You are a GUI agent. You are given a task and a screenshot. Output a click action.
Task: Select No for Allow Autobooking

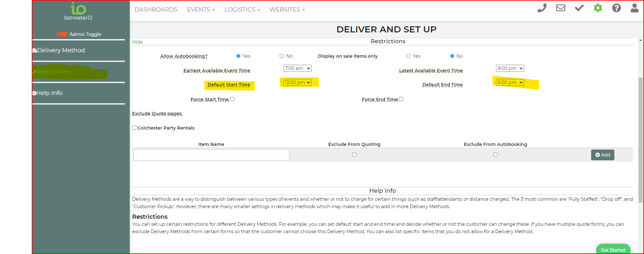coord(282,56)
